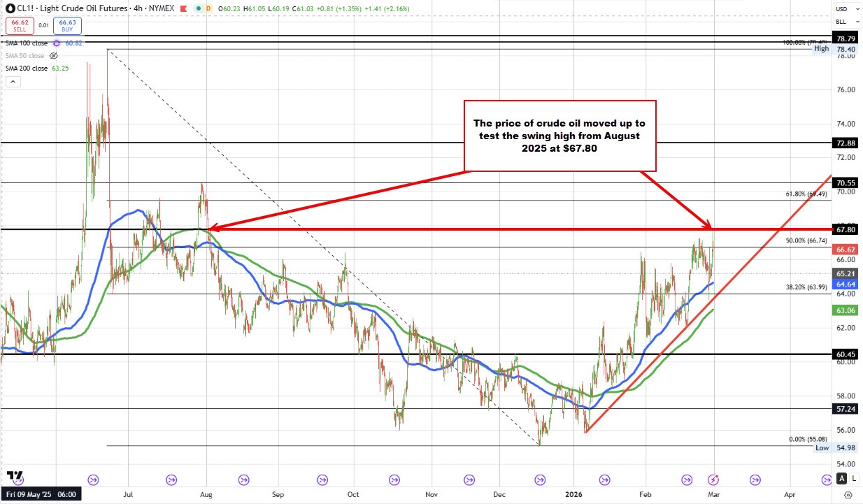Open SMA 100 source settings via its circular icon

[57, 43]
